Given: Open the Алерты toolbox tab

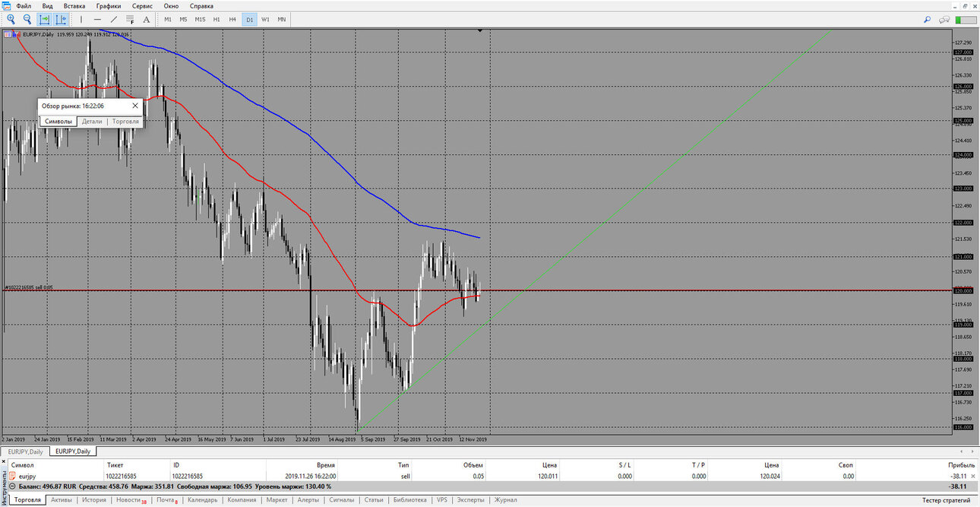Looking at the screenshot, I should pyautogui.click(x=308, y=500).
